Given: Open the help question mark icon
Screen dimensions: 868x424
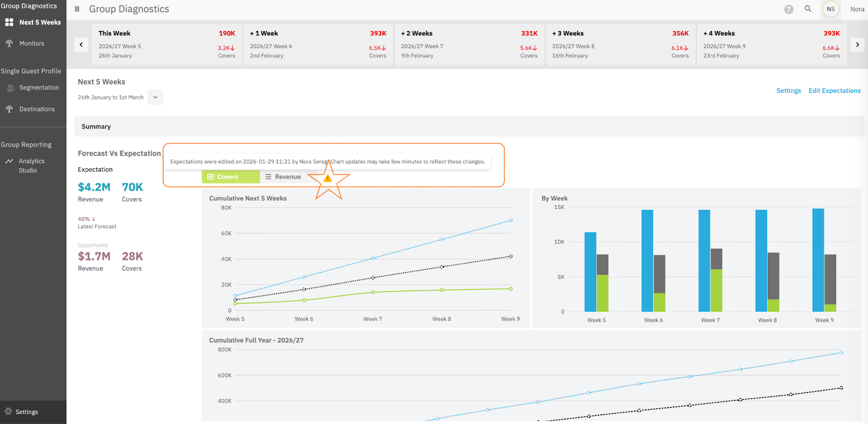Looking at the screenshot, I should click(x=789, y=9).
